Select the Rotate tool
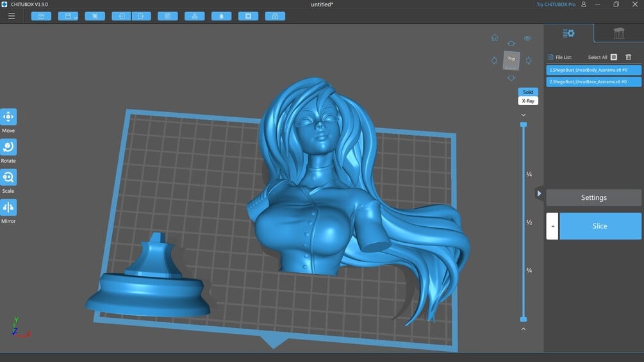 [x=8, y=147]
